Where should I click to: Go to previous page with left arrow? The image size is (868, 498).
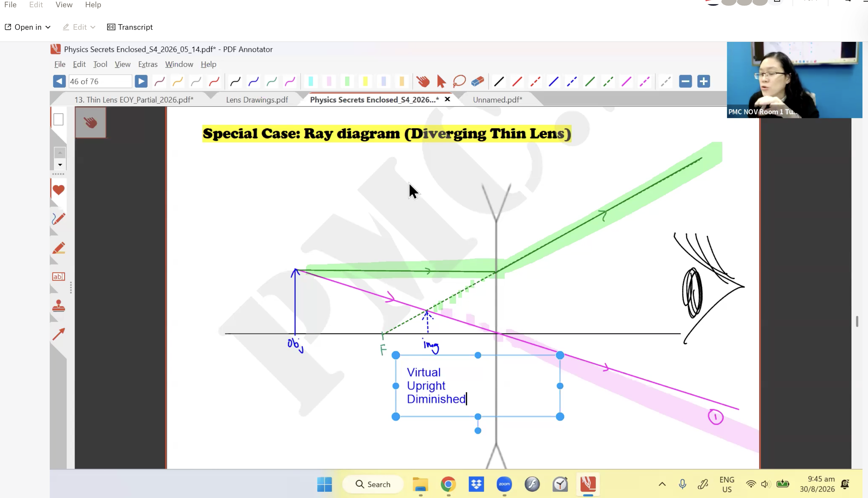click(x=59, y=81)
